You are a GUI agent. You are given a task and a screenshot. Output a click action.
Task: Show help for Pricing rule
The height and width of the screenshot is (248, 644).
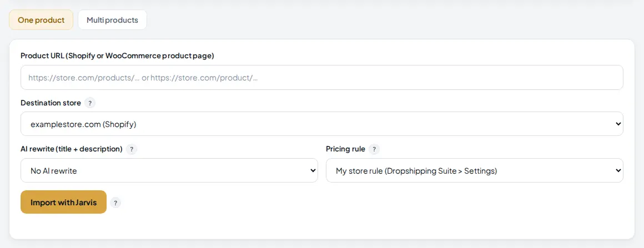pos(374,149)
